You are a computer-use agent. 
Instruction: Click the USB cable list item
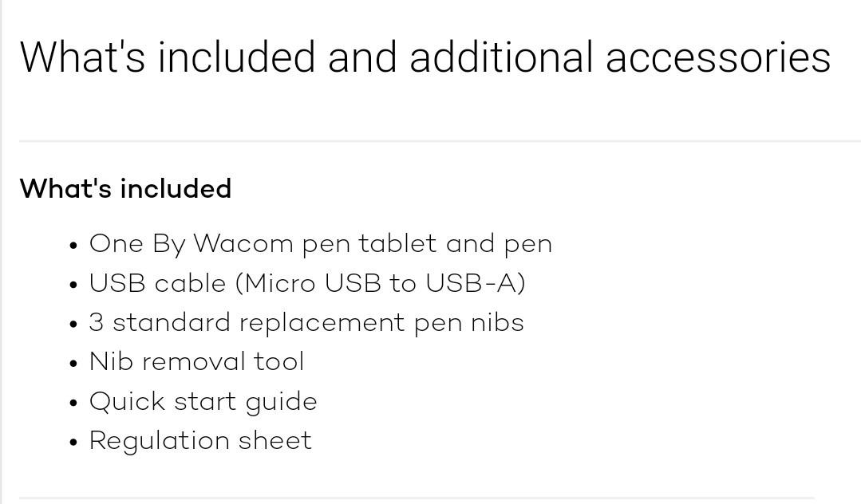coord(307,283)
